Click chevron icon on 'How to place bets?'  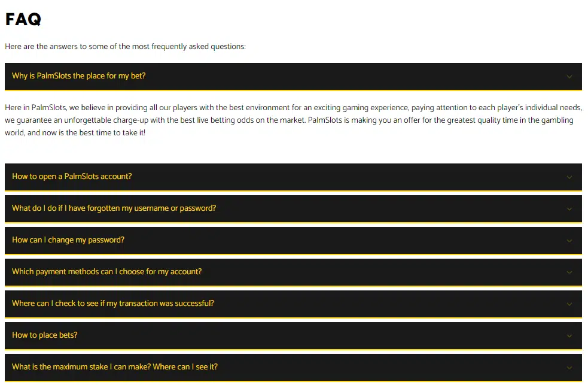pos(569,336)
